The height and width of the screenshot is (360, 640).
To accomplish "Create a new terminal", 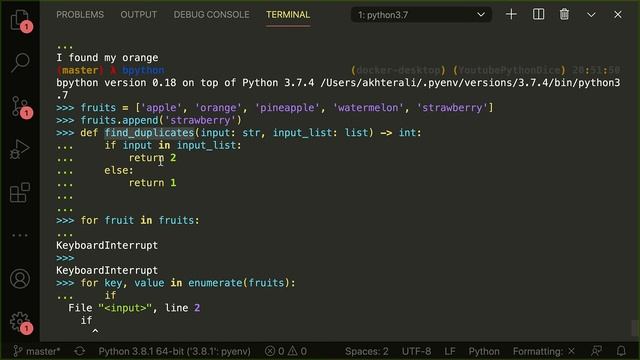I will point(511,15).
